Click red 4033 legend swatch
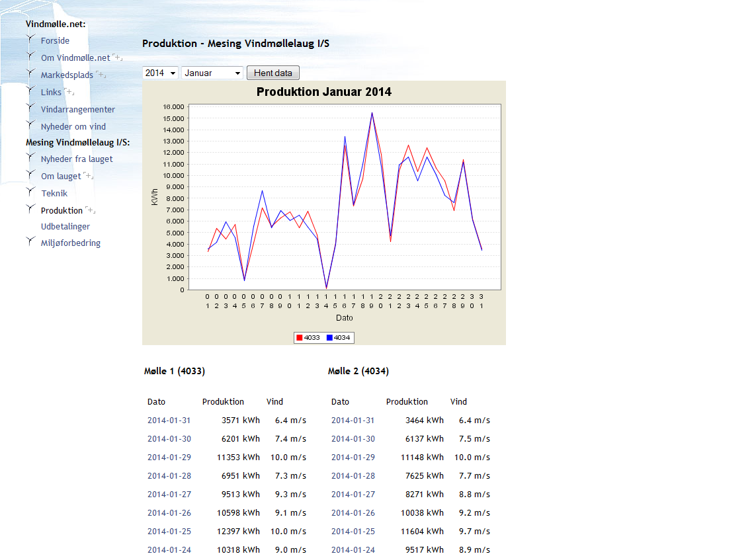The image size is (756, 560). [x=300, y=338]
